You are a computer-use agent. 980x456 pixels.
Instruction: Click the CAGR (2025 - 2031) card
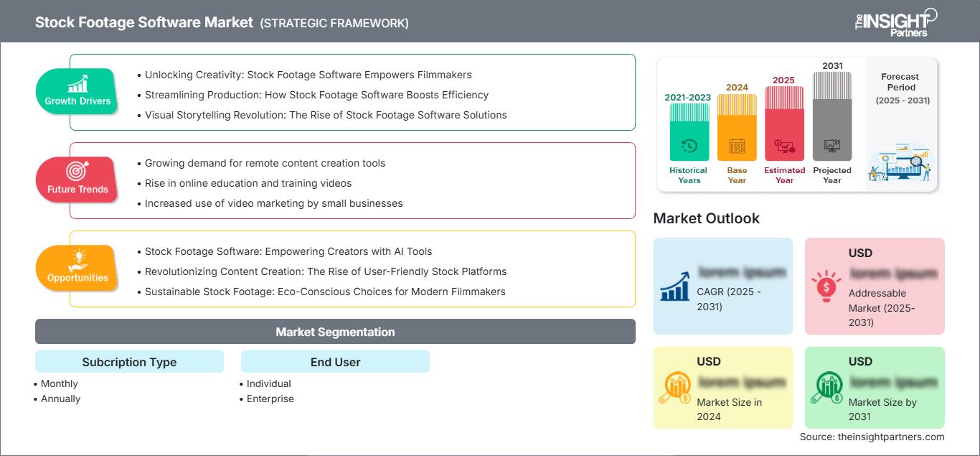click(x=723, y=286)
